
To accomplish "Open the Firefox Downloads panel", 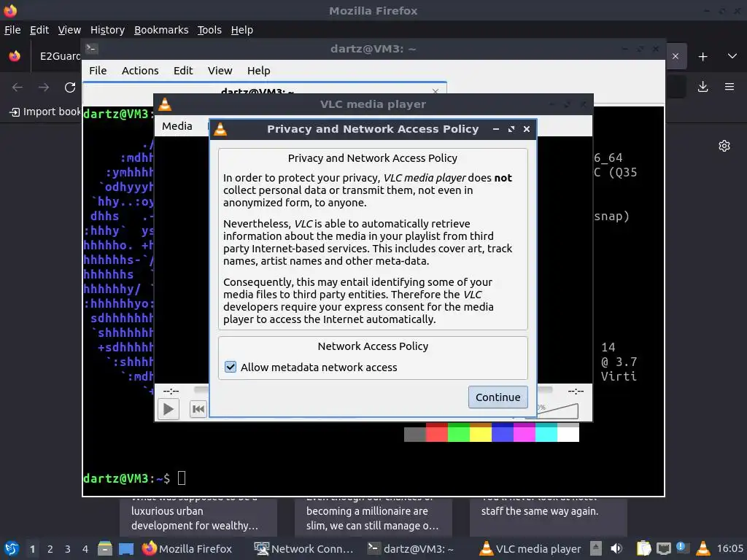I will pos(703,87).
